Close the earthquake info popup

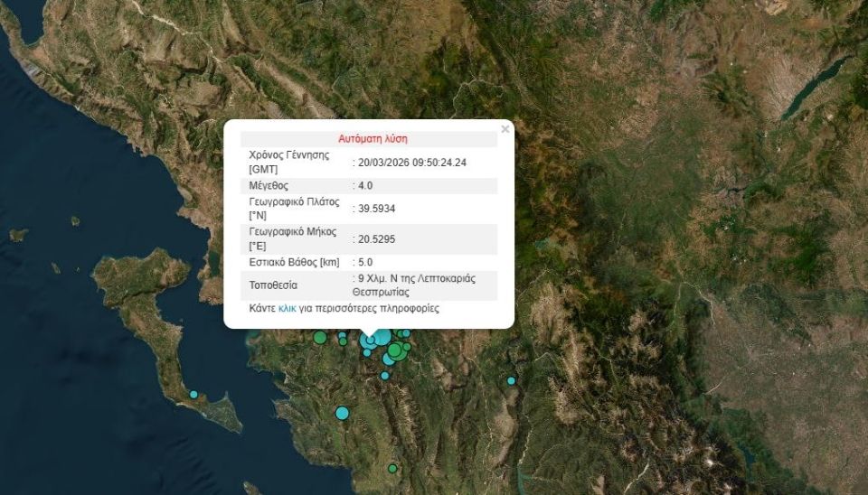click(505, 129)
